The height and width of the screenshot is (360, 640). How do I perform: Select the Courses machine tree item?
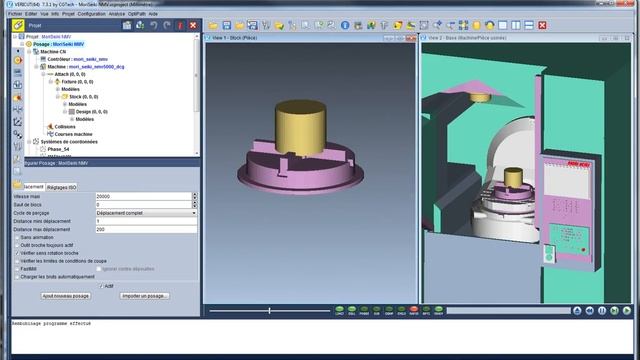pos(73,134)
